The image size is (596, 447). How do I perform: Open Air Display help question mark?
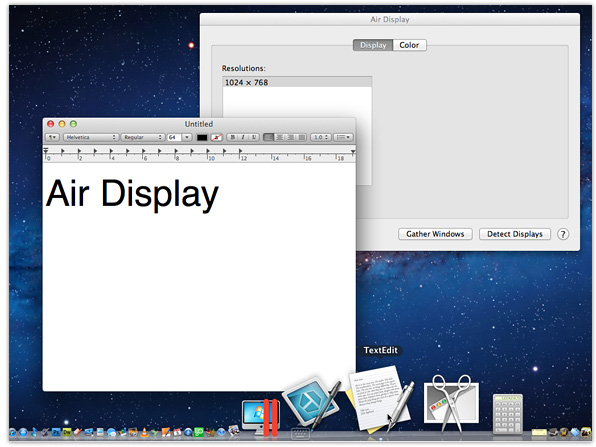563,234
